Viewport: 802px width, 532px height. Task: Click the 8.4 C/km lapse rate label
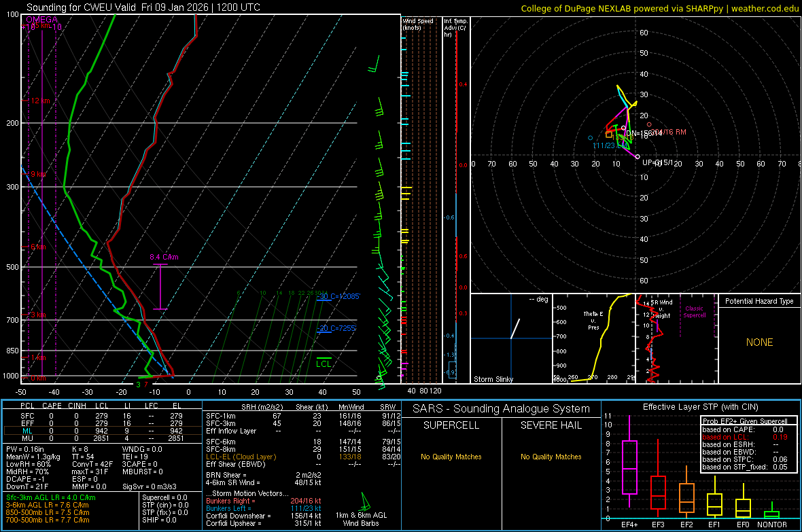[x=164, y=257]
